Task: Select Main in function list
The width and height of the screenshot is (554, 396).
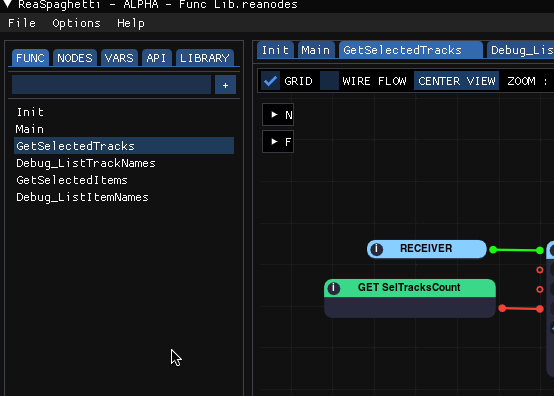Action: [124, 129]
